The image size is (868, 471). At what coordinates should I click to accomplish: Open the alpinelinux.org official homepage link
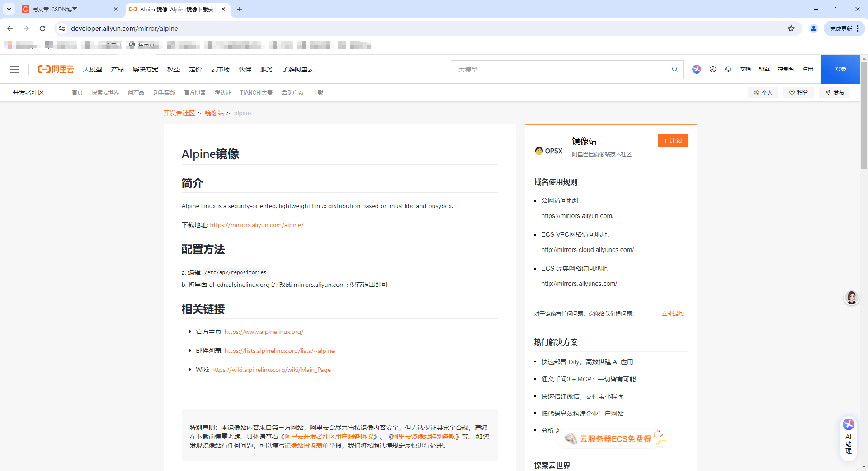tap(264, 332)
